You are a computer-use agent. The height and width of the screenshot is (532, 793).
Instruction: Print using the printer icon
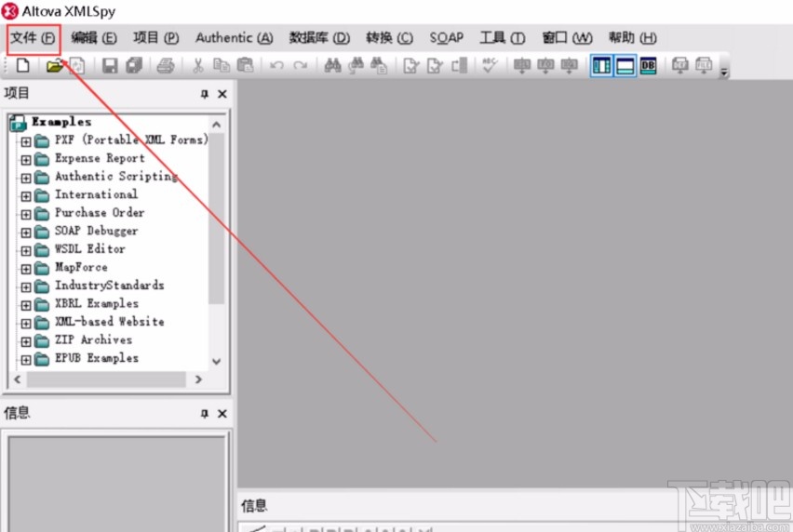(x=166, y=65)
